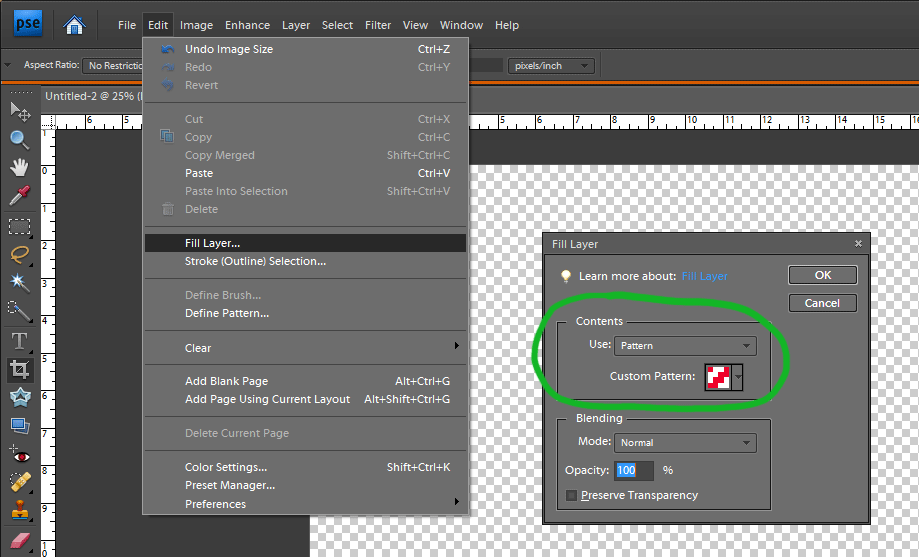Select the Lasso tool
This screenshot has width=919, height=557.
coord(19,254)
